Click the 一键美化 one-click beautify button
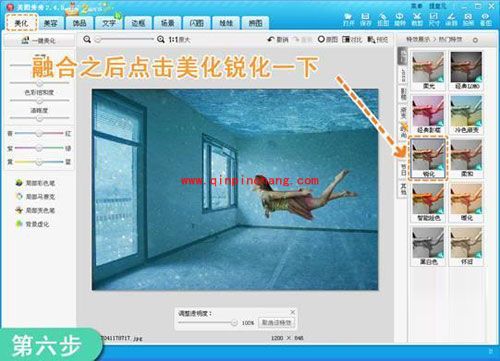The height and width of the screenshot is (361, 500). pos(39,40)
